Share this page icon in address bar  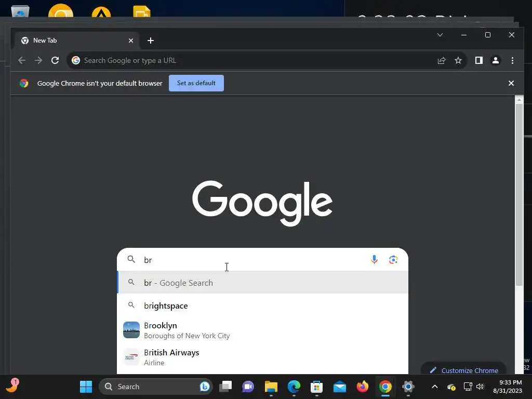click(442, 60)
